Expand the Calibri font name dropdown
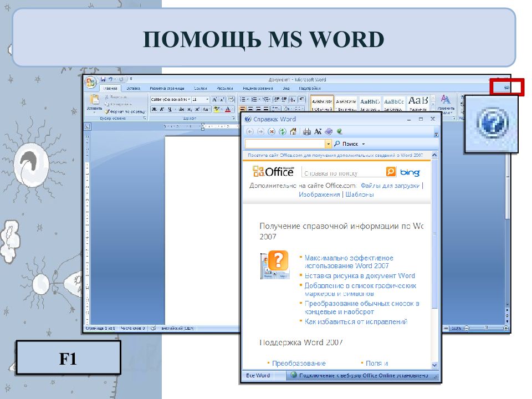Screen dimensions: 532x399 [x=189, y=99]
